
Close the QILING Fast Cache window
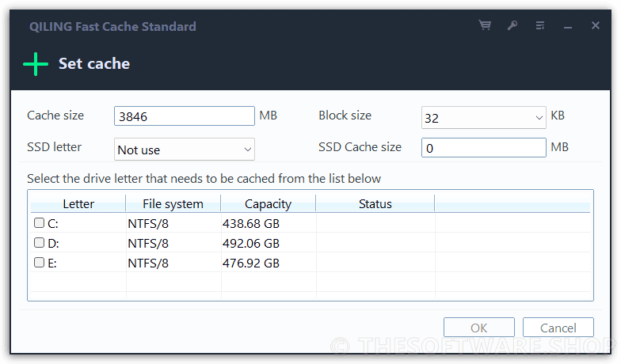[596, 25]
